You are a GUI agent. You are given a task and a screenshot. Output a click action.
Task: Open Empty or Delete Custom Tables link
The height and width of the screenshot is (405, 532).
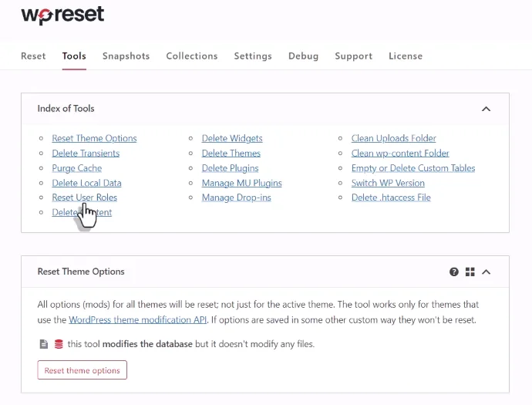(x=413, y=168)
